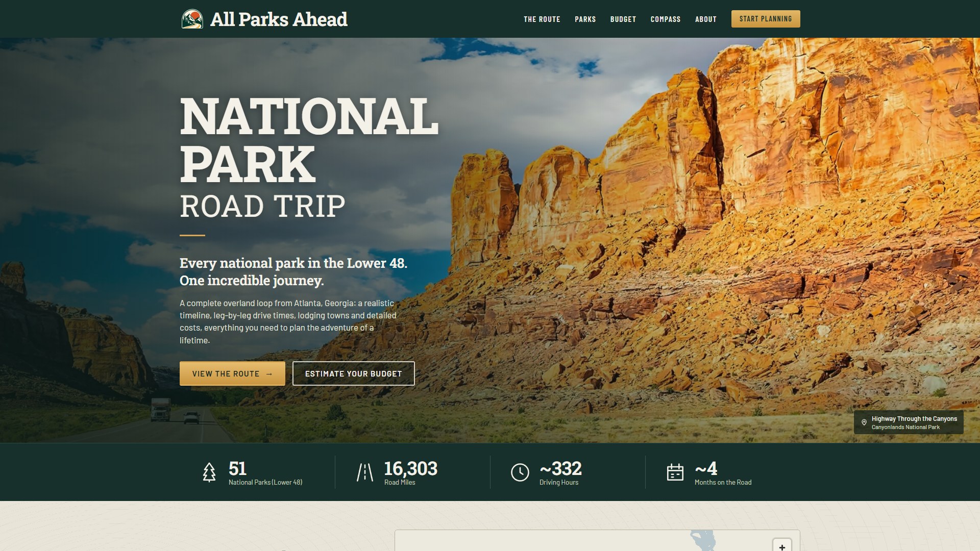
Task: Click the Driving Hours label
Action: [558, 482]
